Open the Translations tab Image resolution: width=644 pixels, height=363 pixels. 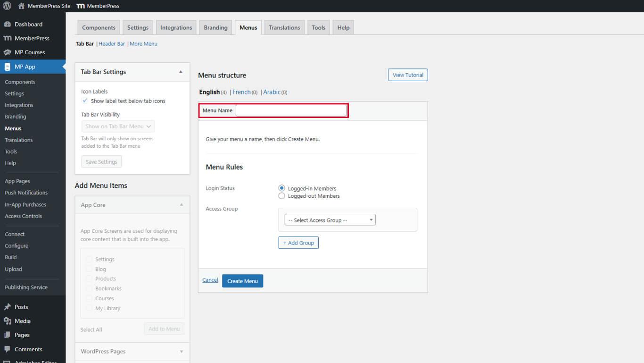pyautogui.click(x=284, y=27)
